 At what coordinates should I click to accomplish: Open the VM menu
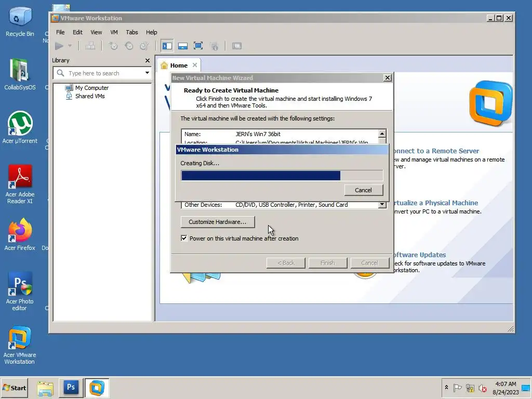click(114, 32)
